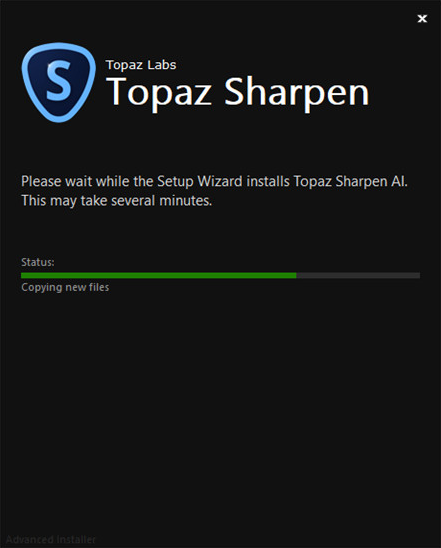This screenshot has height=548, width=441.
Task: Click the gray unfilled part of progress bar
Action: click(x=358, y=275)
